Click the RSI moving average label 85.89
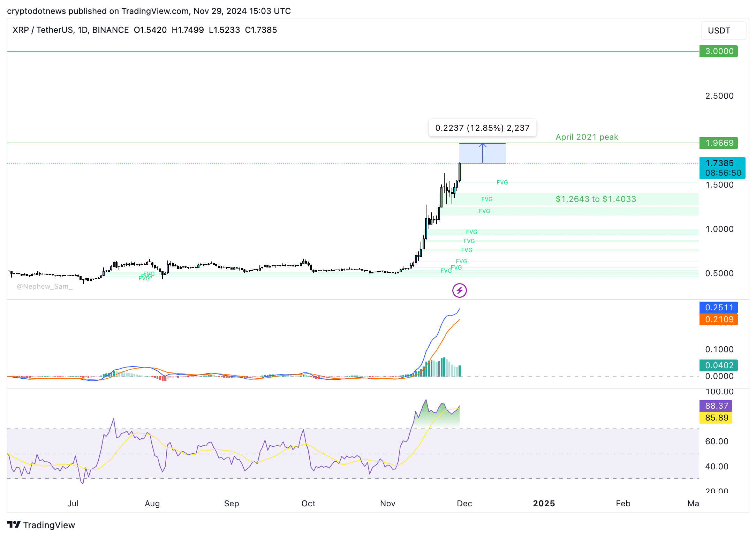The image size is (756, 537). click(x=716, y=418)
